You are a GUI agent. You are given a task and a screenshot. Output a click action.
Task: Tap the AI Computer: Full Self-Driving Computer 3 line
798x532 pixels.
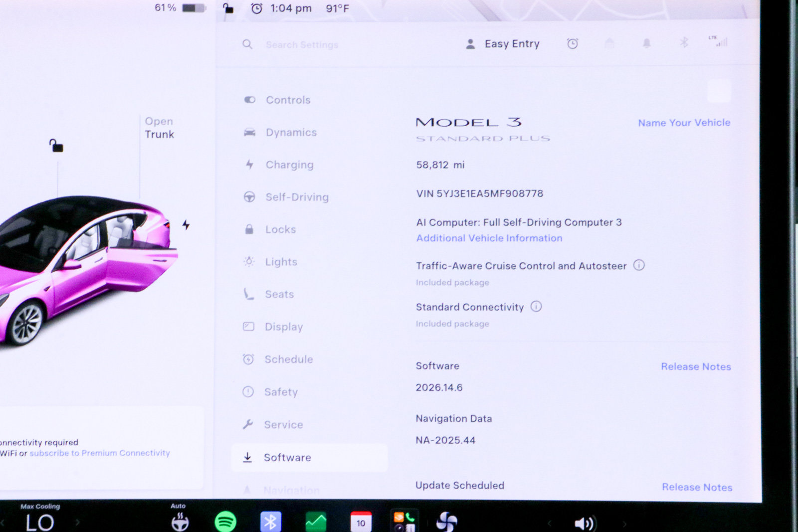tap(519, 222)
